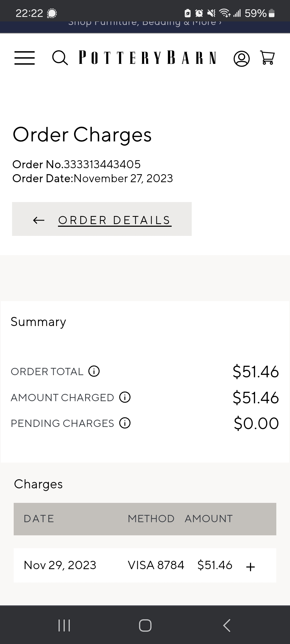The image size is (290, 644).
Task: Tap Android home button
Action: pyautogui.click(x=145, y=625)
